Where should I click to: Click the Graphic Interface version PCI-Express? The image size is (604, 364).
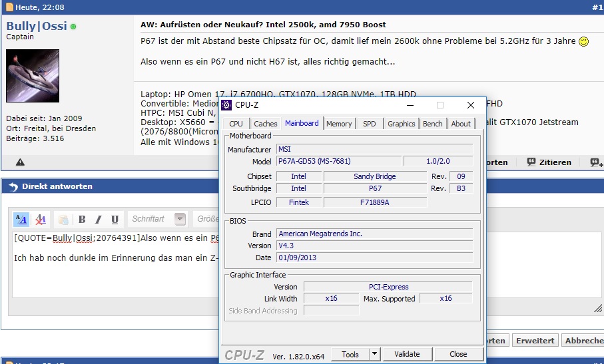pyautogui.click(x=388, y=287)
